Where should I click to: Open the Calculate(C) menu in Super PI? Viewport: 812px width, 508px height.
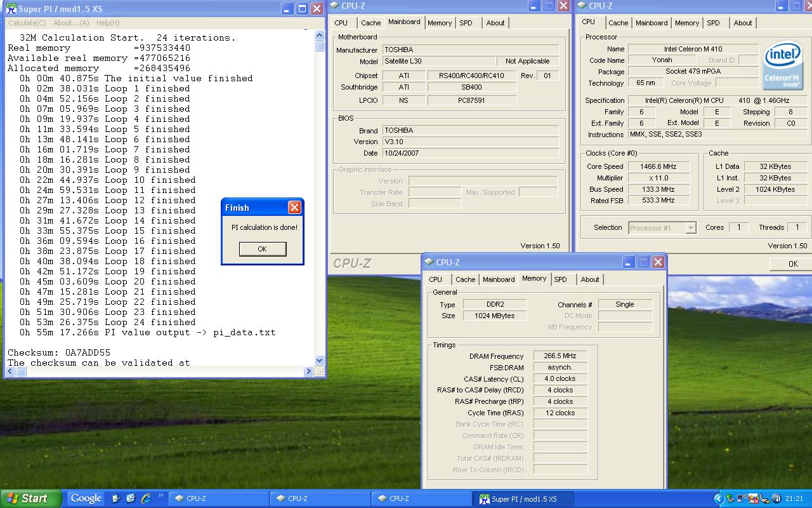tap(27, 23)
